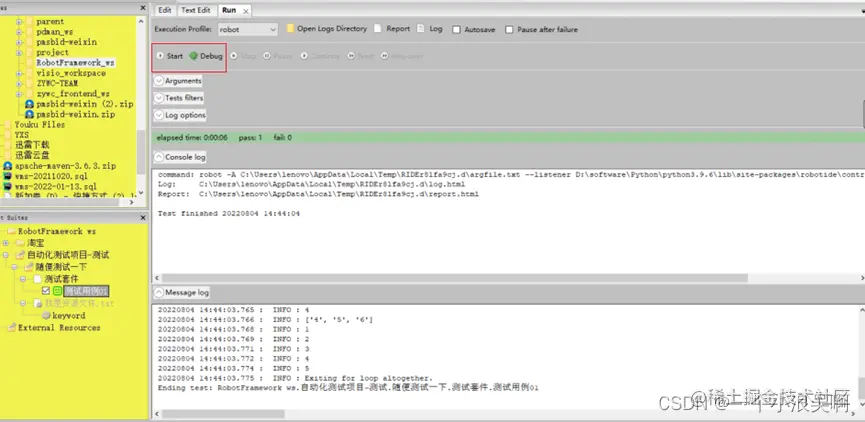Collapse the Message log section
The image size is (865, 422).
pos(159,292)
